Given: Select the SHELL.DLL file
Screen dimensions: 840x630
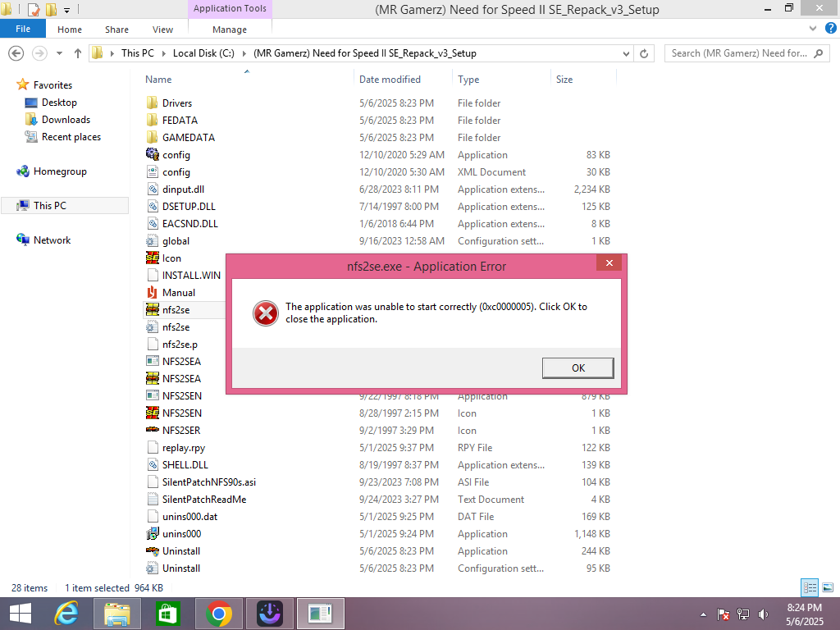Looking at the screenshot, I should tap(185, 464).
